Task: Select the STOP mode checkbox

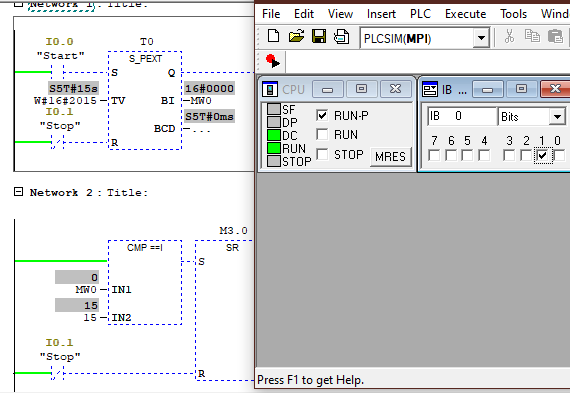Action: pos(322,154)
